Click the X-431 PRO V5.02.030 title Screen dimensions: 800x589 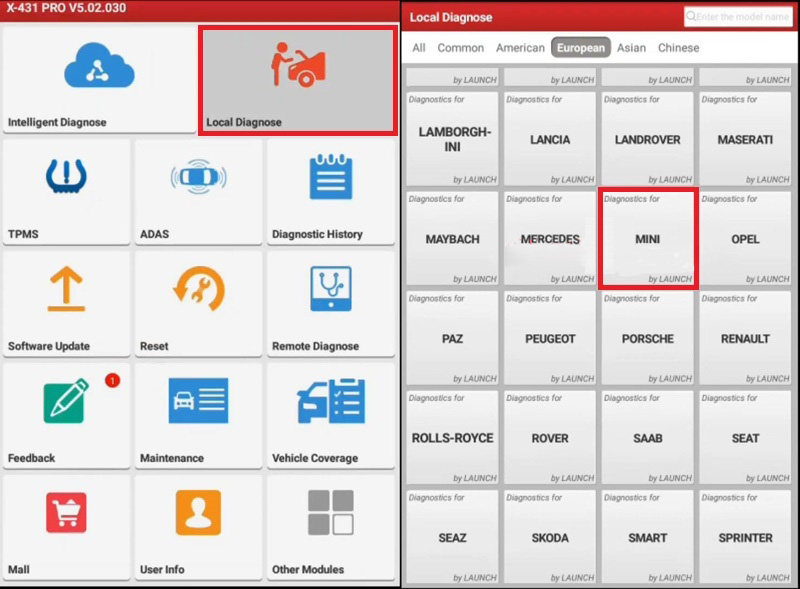(x=66, y=8)
